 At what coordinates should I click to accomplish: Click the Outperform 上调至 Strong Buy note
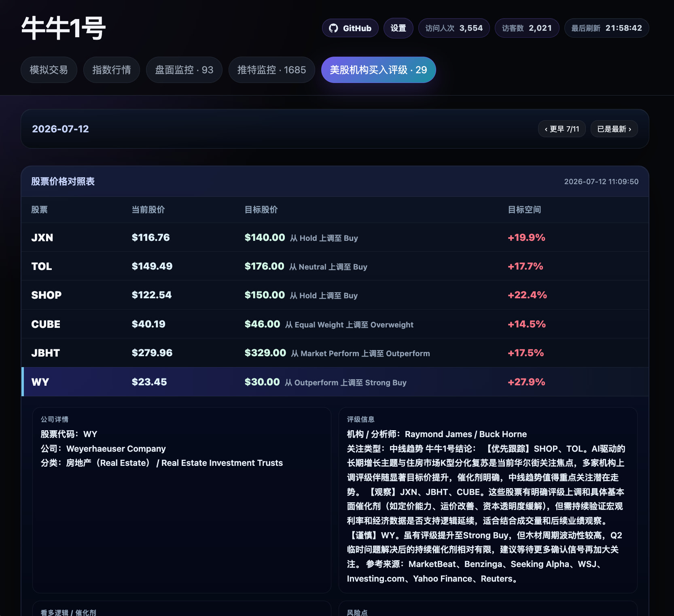(x=345, y=382)
